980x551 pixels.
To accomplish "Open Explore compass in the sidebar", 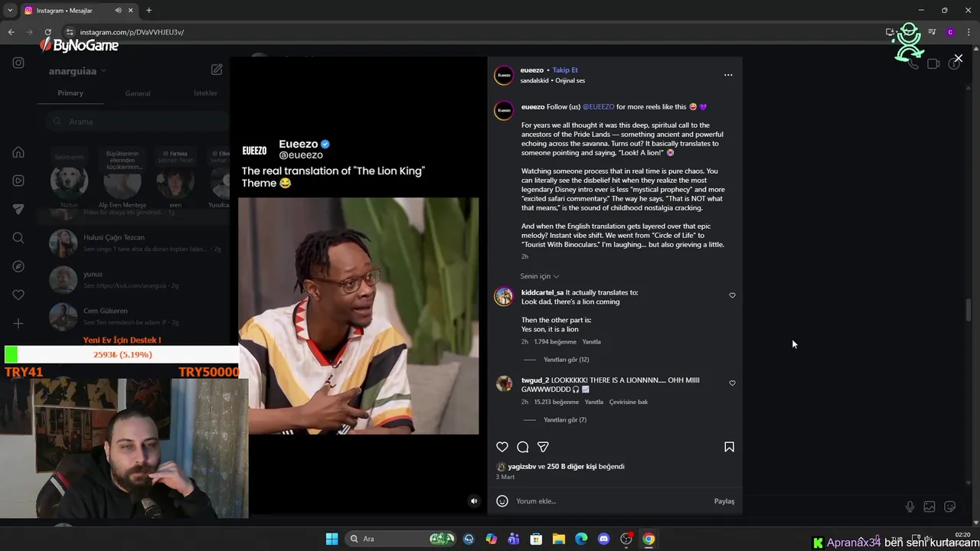I will 18,266.
